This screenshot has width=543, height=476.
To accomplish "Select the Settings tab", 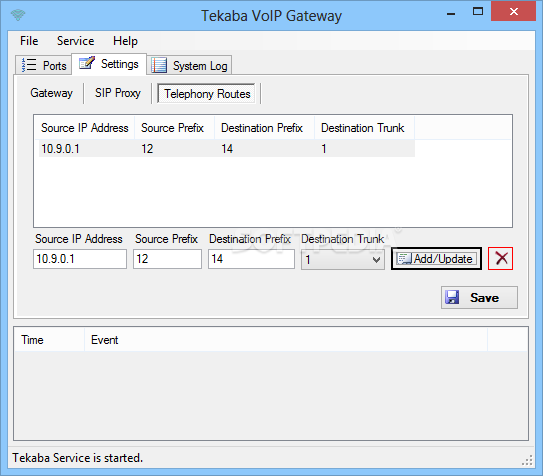I will (109, 64).
